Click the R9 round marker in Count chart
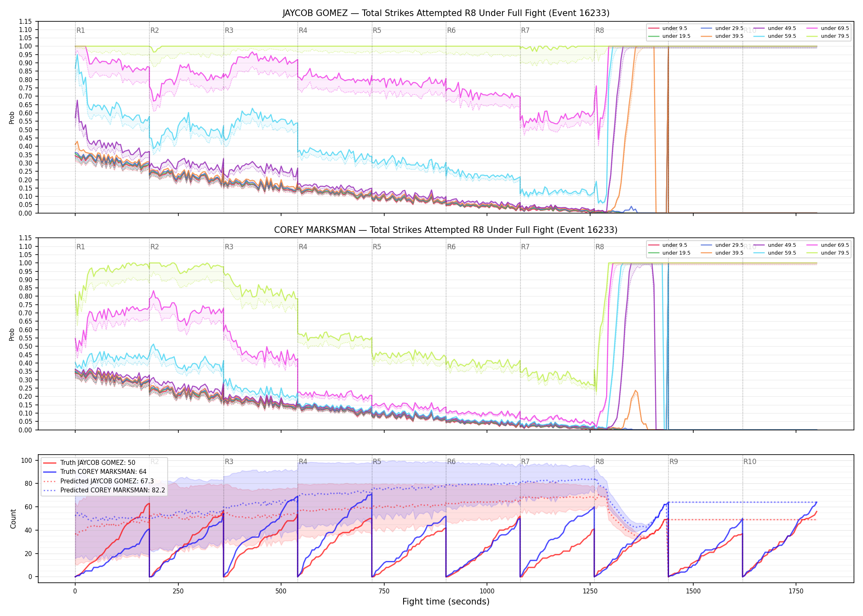The image size is (863, 616). (674, 462)
